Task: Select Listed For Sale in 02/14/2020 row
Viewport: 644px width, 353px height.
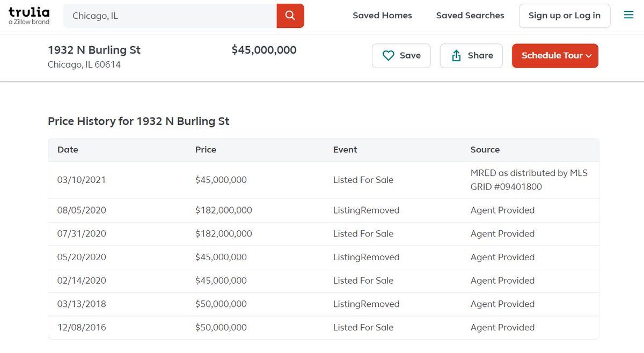Action: click(363, 281)
